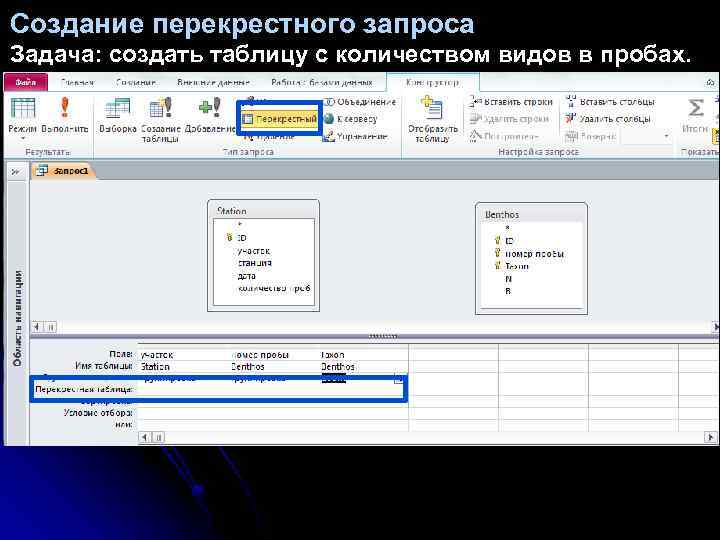
Task: Choose Создание таблицы query type
Action: click(161, 119)
